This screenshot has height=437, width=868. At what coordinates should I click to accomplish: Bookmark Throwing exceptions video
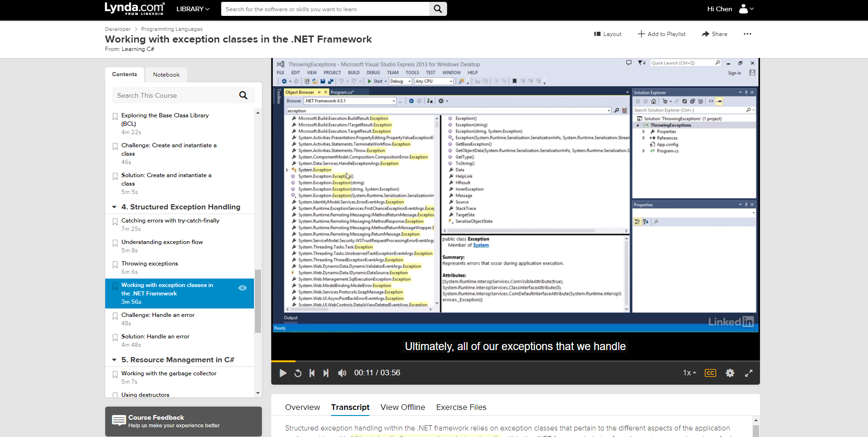click(115, 265)
